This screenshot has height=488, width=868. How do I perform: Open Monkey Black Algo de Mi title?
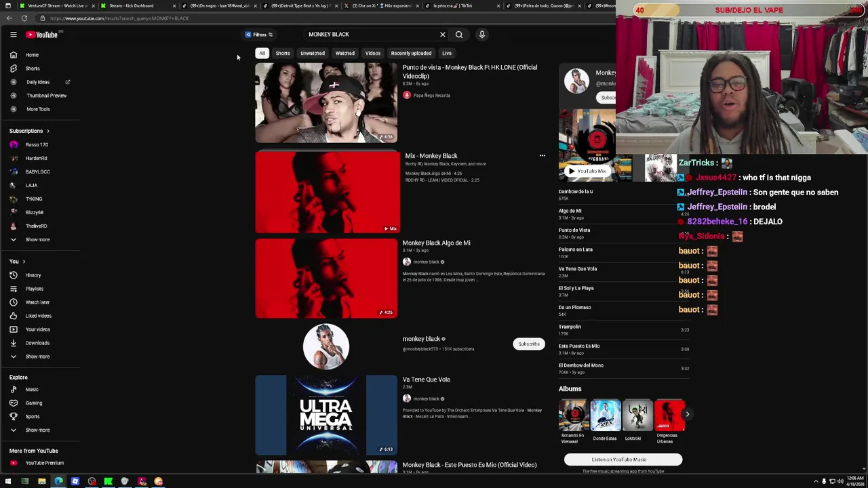436,243
